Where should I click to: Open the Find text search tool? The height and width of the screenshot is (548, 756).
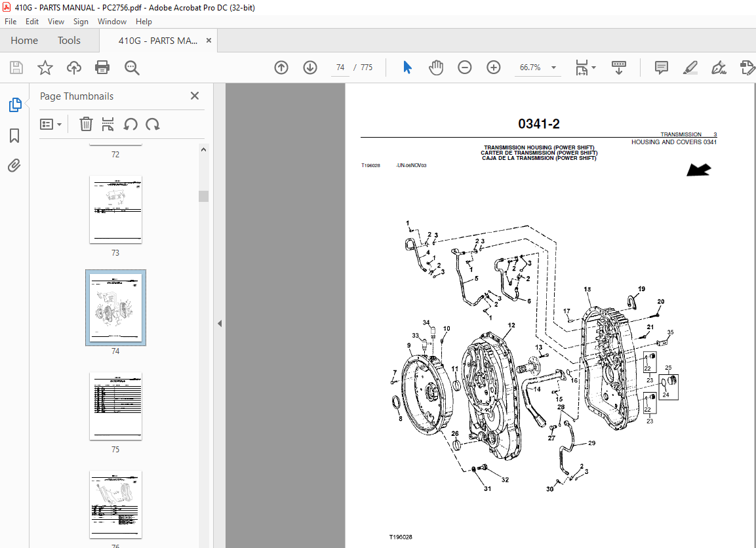coord(132,68)
